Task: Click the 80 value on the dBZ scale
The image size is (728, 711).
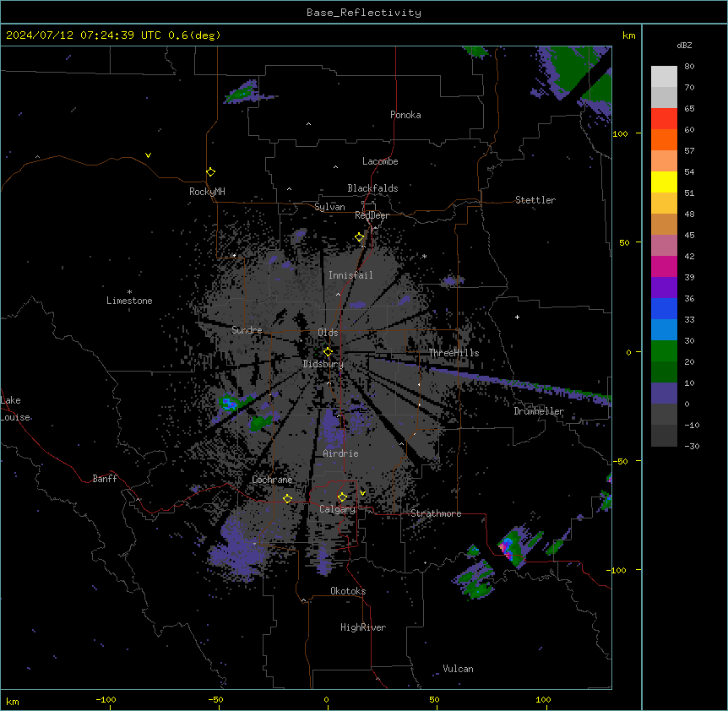Action: point(689,67)
